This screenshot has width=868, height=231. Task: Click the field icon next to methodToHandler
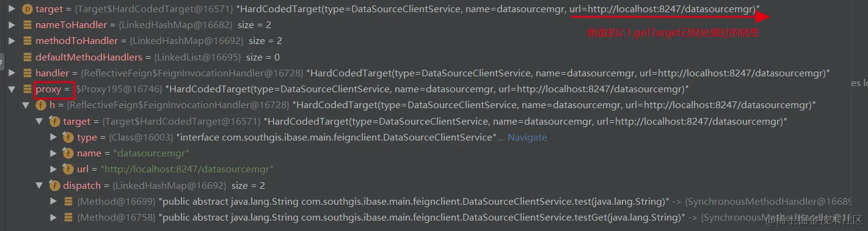(x=27, y=41)
